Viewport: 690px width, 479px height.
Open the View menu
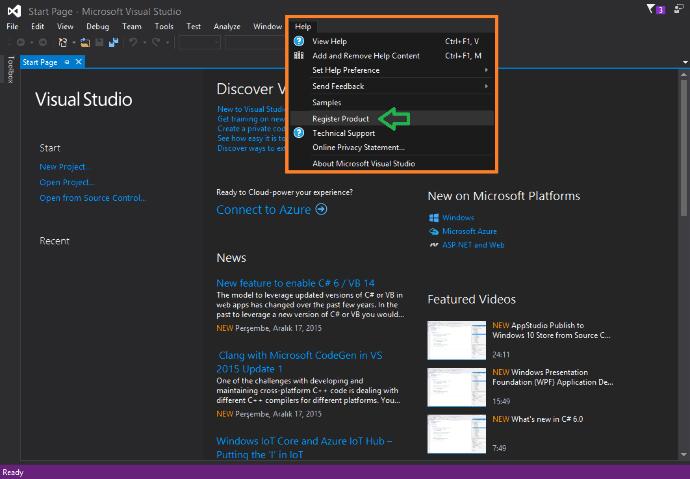tap(65, 26)
